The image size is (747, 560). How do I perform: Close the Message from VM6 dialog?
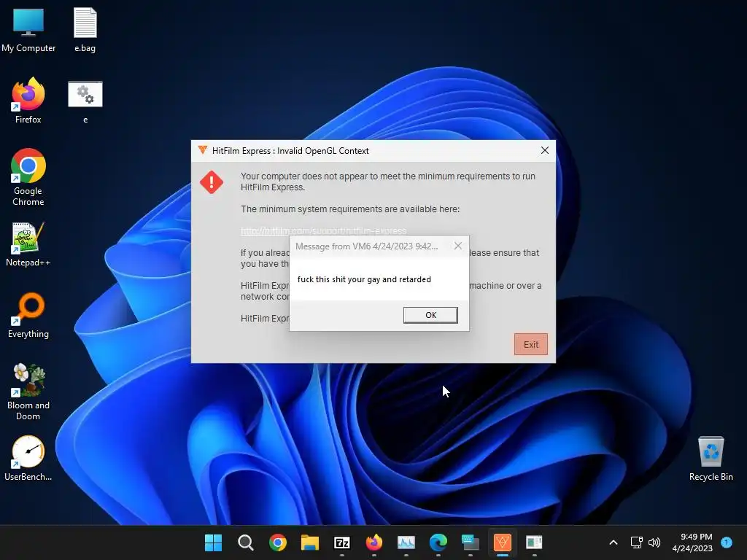click(458, 246)
